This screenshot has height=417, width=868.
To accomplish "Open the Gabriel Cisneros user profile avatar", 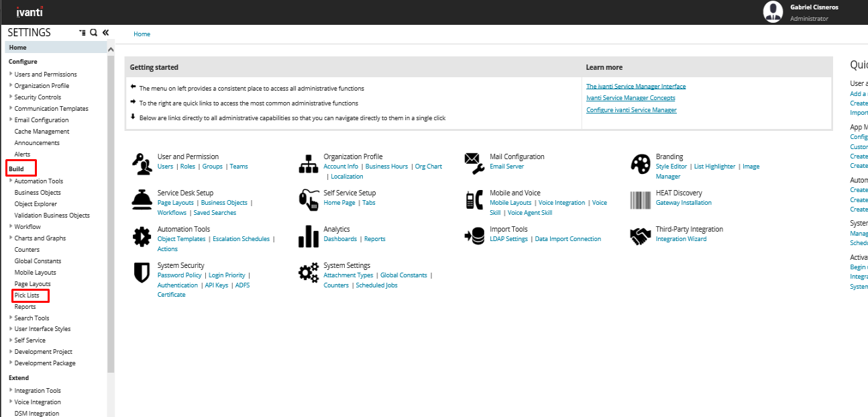I will [773, 11].
